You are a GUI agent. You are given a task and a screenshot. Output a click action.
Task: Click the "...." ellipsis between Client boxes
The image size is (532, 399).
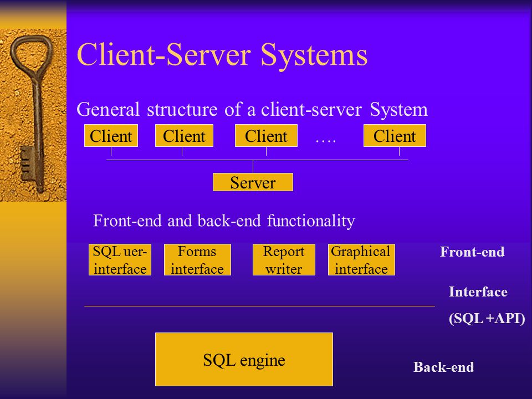pyautogui.click(x=326, y=141)
